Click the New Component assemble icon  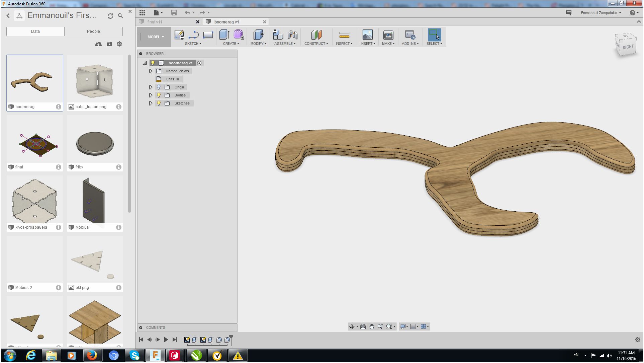point(278,35)
